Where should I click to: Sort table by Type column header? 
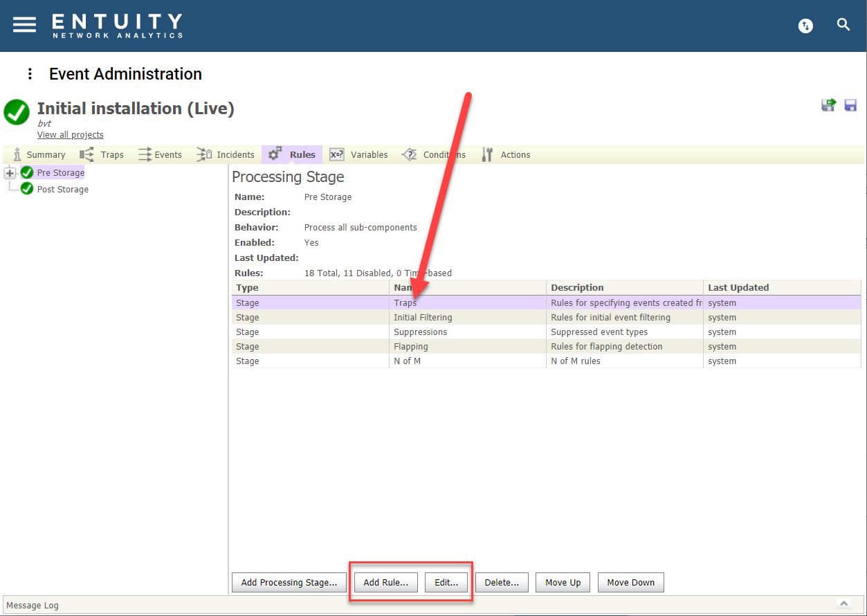tap(311, 288)
